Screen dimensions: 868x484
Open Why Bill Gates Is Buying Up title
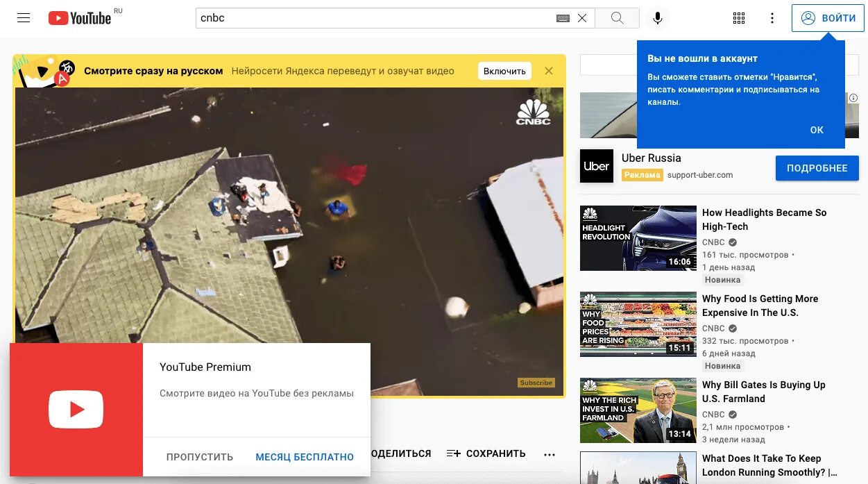click(x=764, y=392)
